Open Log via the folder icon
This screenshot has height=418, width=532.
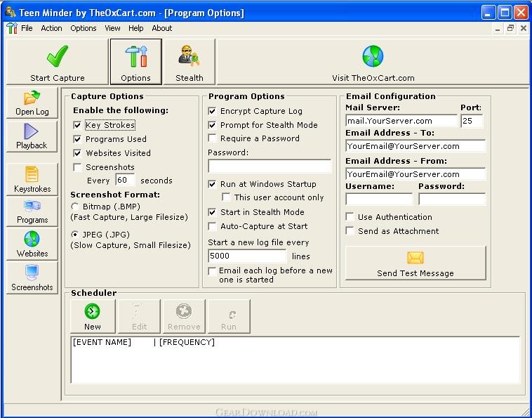pyautogui.click(x=32, y=103)
